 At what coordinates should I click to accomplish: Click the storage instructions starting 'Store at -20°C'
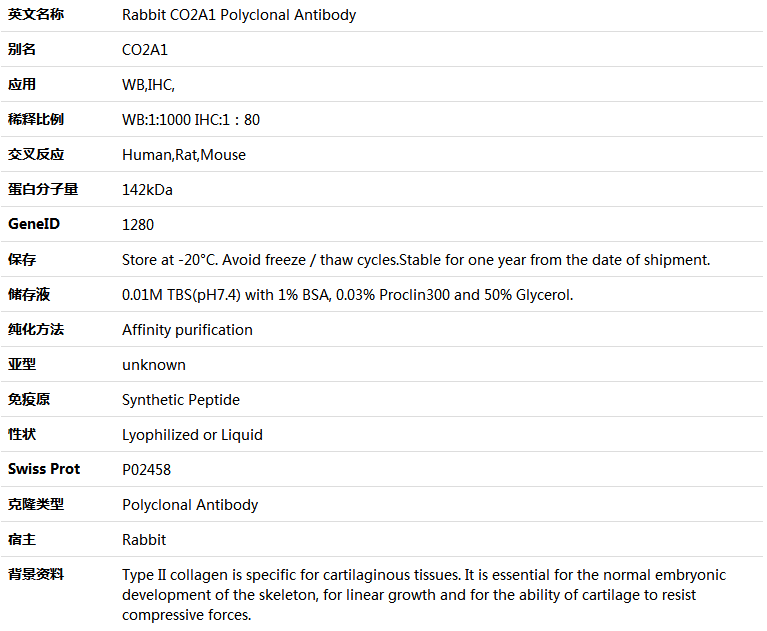coord(416,260)
